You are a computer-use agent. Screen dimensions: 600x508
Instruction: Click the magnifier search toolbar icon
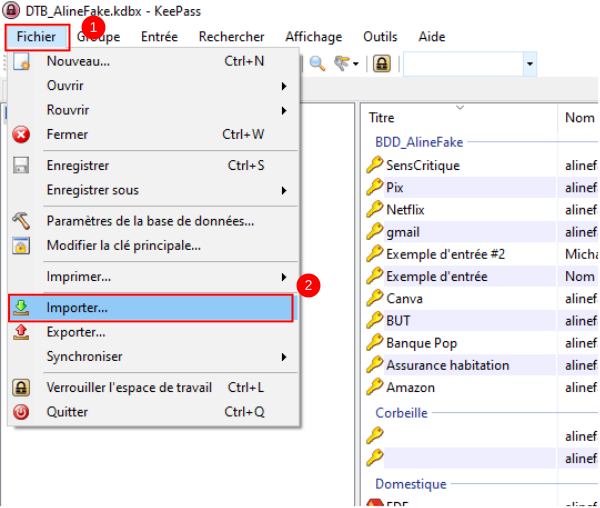pos(317,64)
